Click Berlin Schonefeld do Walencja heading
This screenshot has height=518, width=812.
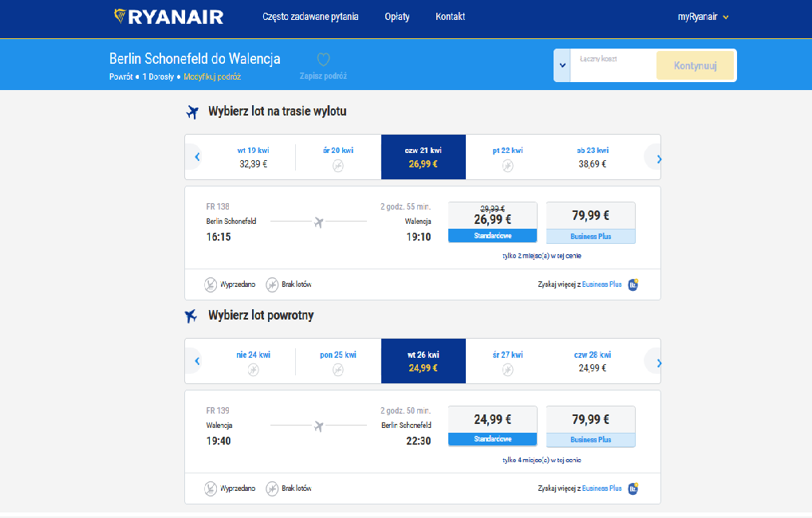point(195,58)
